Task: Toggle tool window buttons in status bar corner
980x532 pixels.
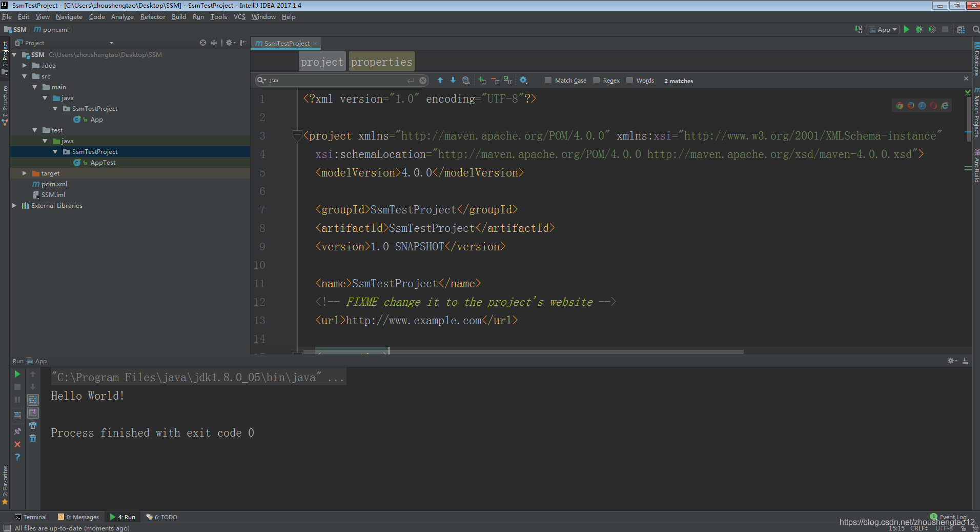Action: coord(7,528)
